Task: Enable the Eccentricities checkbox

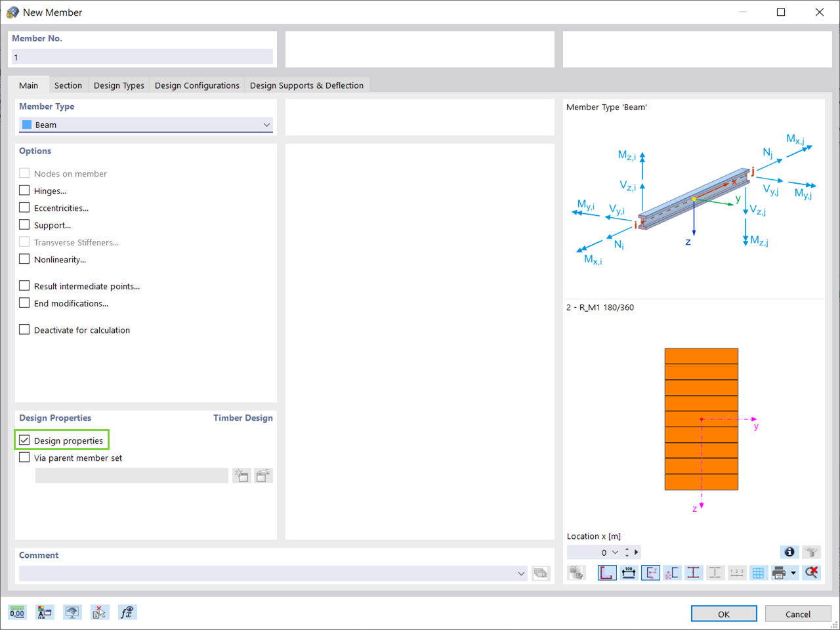Action: point(24,207)
